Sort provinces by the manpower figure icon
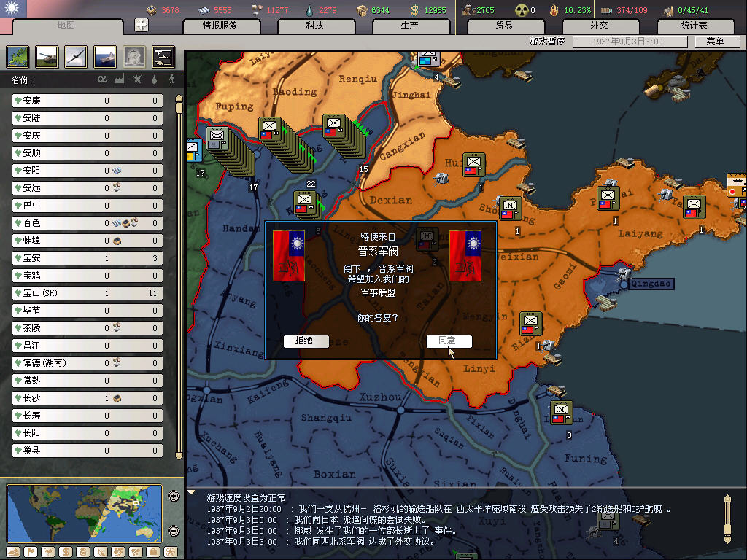 [x=171, y=79]
